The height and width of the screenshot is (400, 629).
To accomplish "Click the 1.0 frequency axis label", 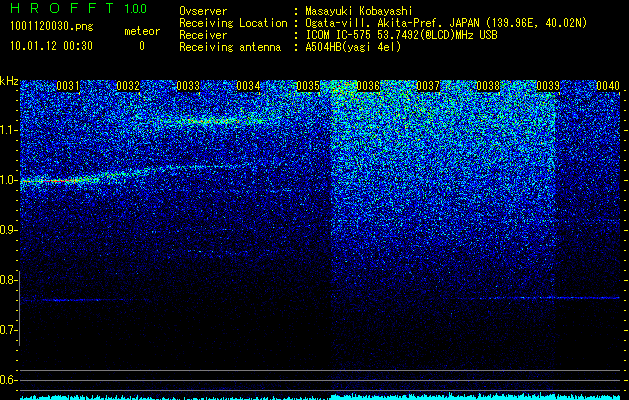I will click(9, 180).
